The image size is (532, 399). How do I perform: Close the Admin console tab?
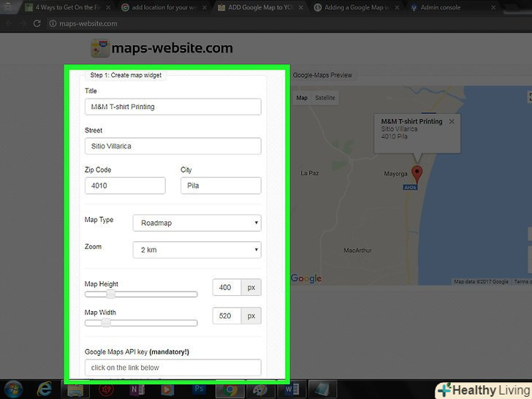493,7
